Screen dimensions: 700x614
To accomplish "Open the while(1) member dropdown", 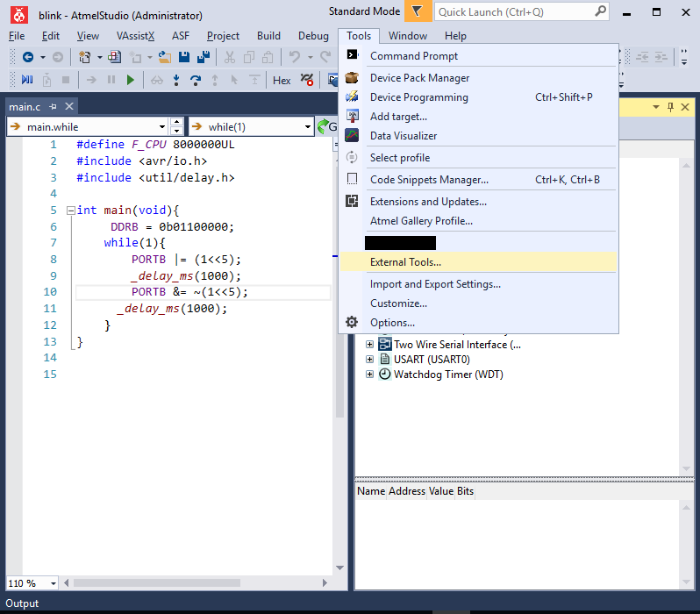I will point(308,127).
